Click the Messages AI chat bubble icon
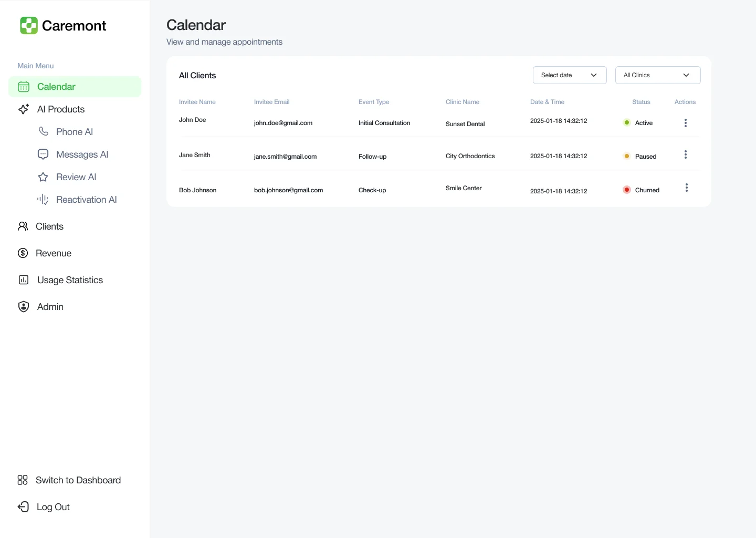 [43, 154]
